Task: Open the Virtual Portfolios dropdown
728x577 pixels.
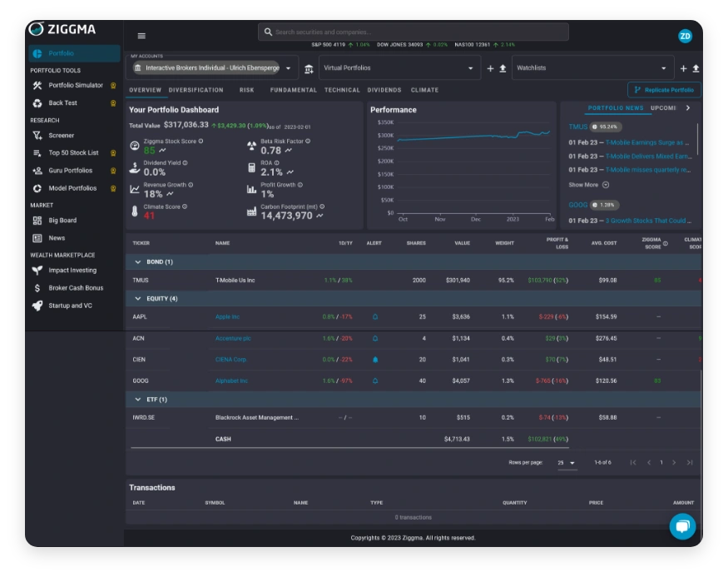Action: coord(399,68)
